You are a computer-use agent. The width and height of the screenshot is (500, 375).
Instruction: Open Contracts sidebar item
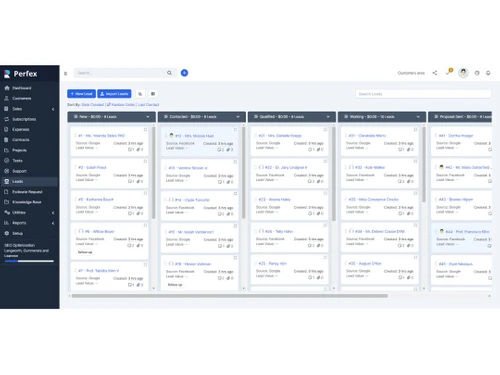21,140
